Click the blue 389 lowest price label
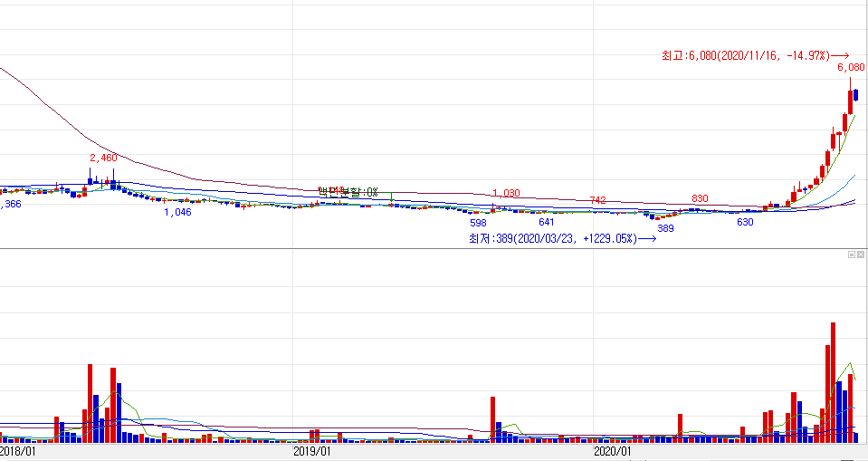The height and width of the screenshot is (461, 868). click(x=665, y=228)
